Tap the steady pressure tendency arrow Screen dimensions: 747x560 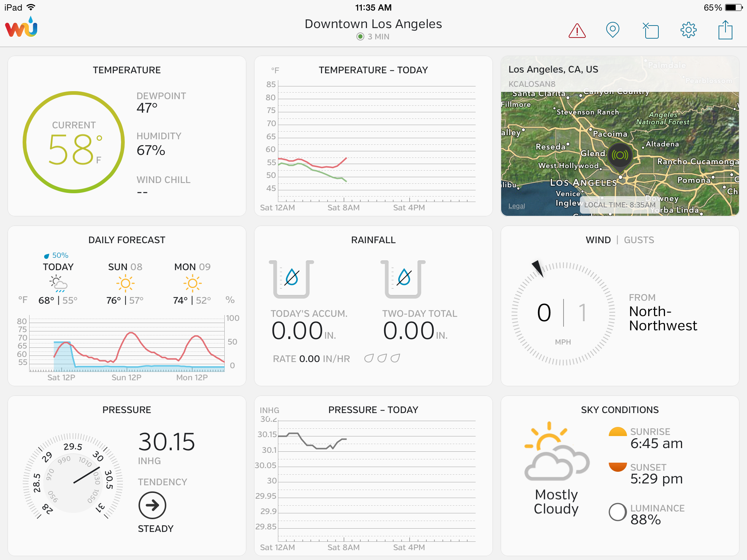click(x=152, y=505)
